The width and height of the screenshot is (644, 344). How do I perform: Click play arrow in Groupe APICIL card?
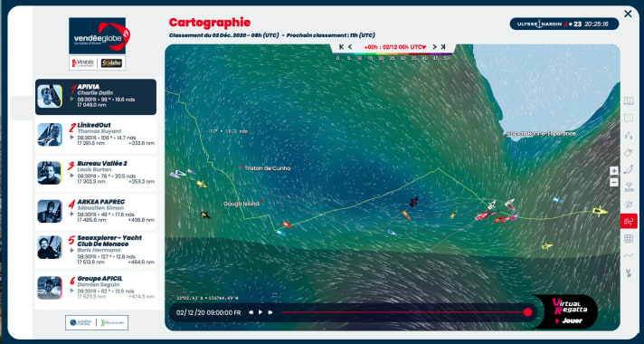pyautogui.click(x=72, y=291)
